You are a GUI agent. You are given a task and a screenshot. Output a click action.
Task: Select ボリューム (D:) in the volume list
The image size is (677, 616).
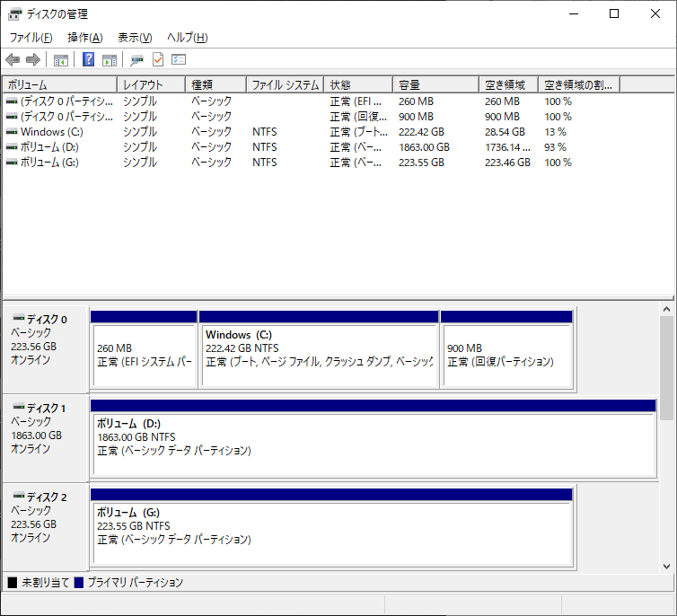tap(312, 147)
